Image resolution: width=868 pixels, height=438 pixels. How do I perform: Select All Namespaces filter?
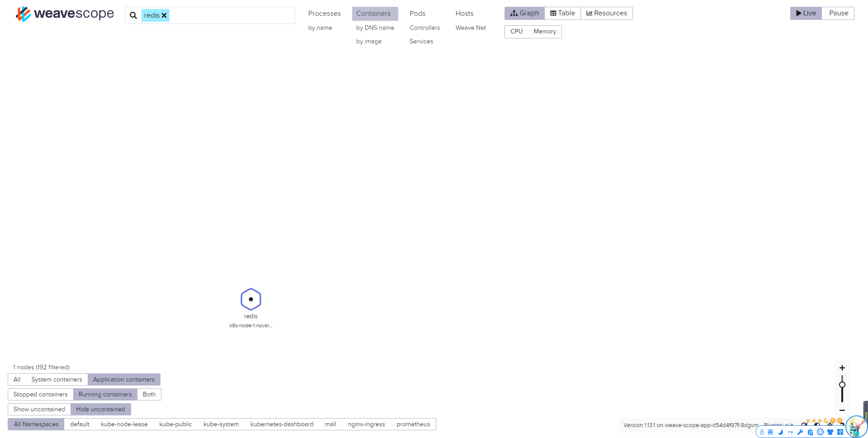[x=36, y=424]
